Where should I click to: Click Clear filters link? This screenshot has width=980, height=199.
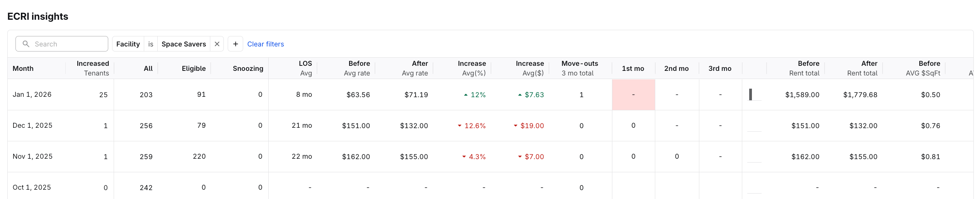[x=265, y=44]
